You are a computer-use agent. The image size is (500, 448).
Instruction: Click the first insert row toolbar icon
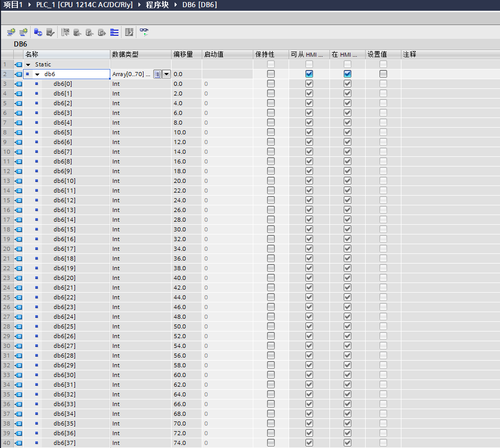11,32
